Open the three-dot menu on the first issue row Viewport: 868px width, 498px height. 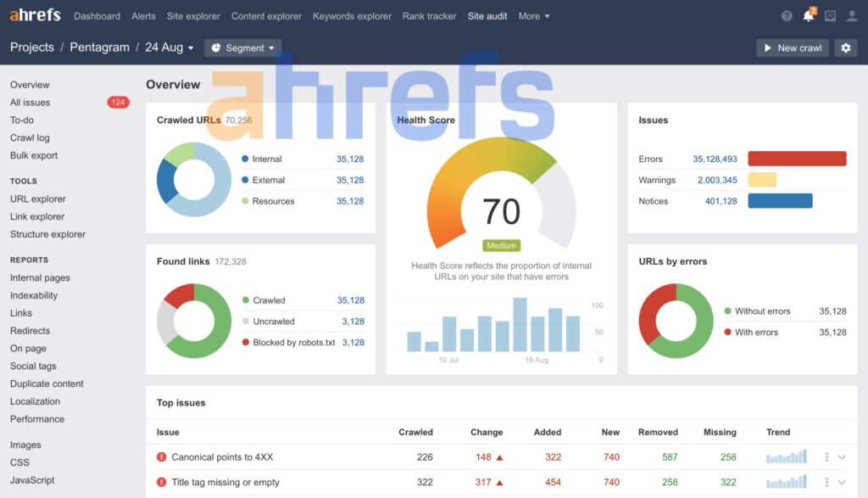[x=828, y=456]
